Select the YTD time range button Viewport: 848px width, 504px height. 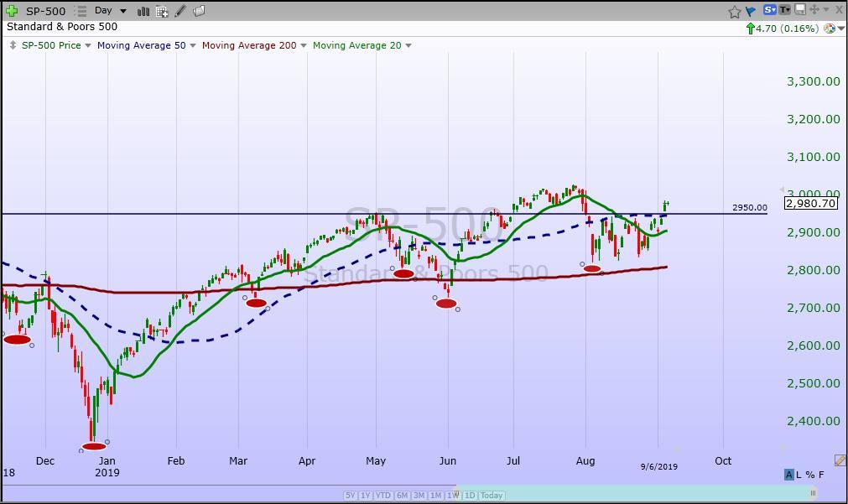[x=383, y=496]
